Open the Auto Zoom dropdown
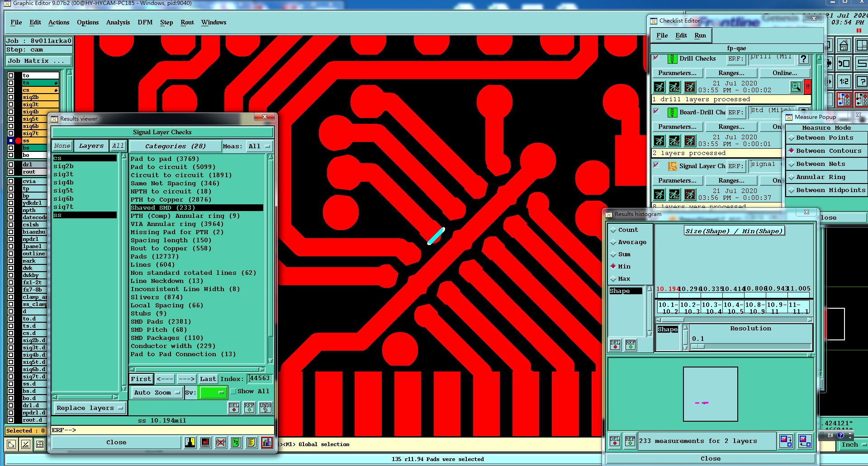The height and width of the screenshot is (466, 868). pyautogui.click(x=157, y=392)
